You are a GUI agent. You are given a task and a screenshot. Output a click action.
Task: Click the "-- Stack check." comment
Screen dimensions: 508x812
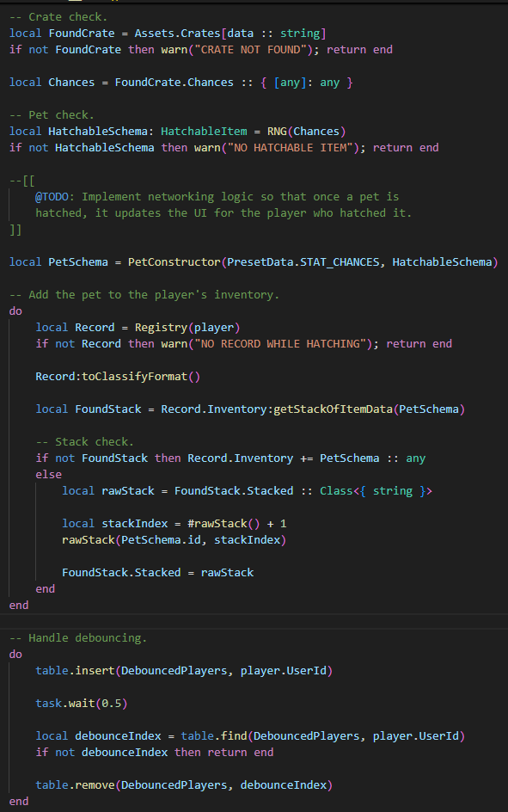(84, 442)
